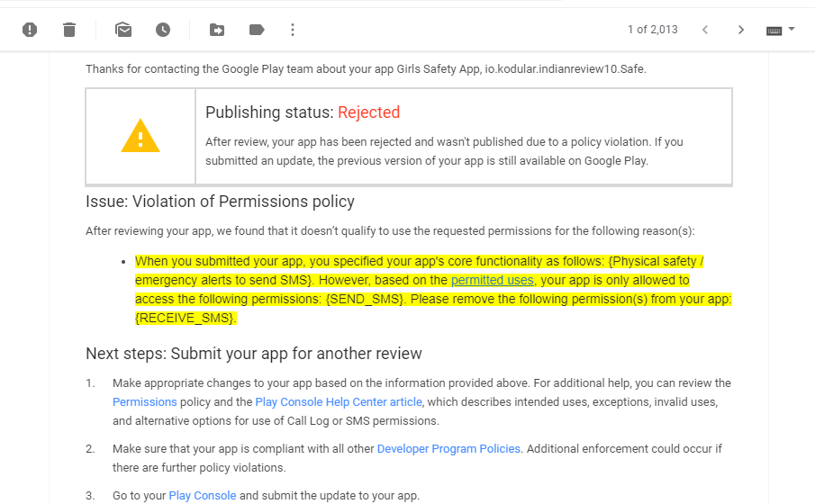815x504 pixels.
Task: Click the 'Thanks for contacting the Google Play team' line
Action: pyautogui.click(x=366, y=69)
